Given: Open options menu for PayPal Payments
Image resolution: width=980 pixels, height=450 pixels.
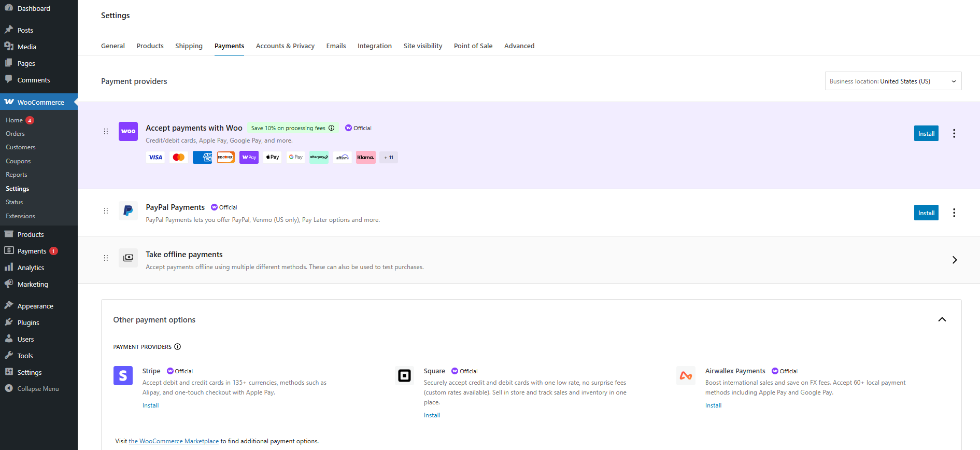Looking at the screenshot, I should (x=954, y=213).
